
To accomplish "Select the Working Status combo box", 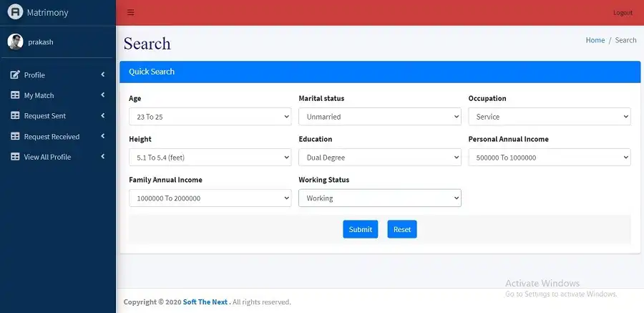I will point(379,198).
